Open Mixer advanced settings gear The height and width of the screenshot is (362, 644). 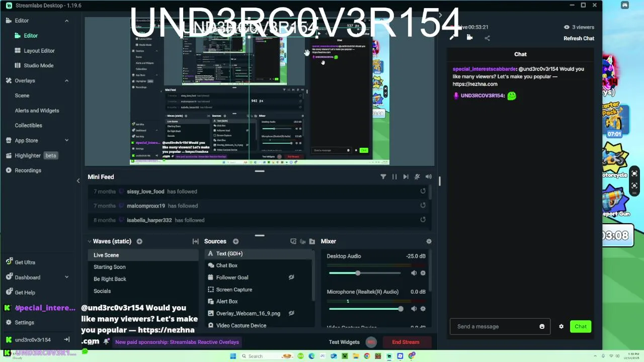click(429, 241)
